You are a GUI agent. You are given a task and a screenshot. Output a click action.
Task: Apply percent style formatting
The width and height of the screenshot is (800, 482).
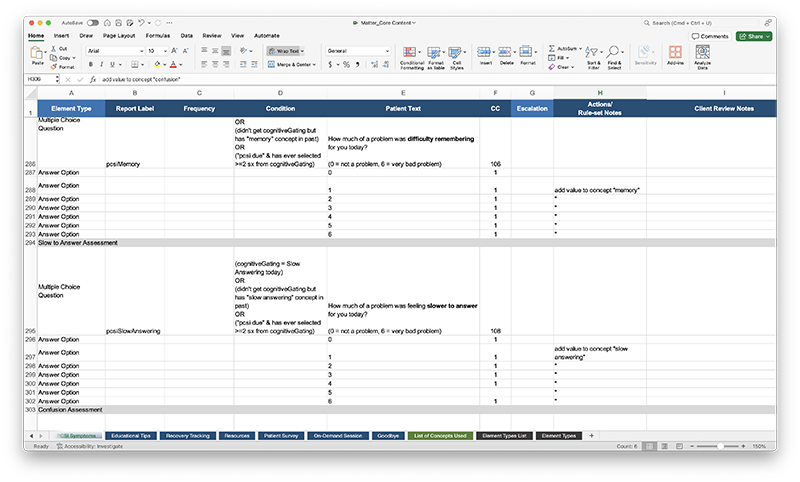point(346,65)
